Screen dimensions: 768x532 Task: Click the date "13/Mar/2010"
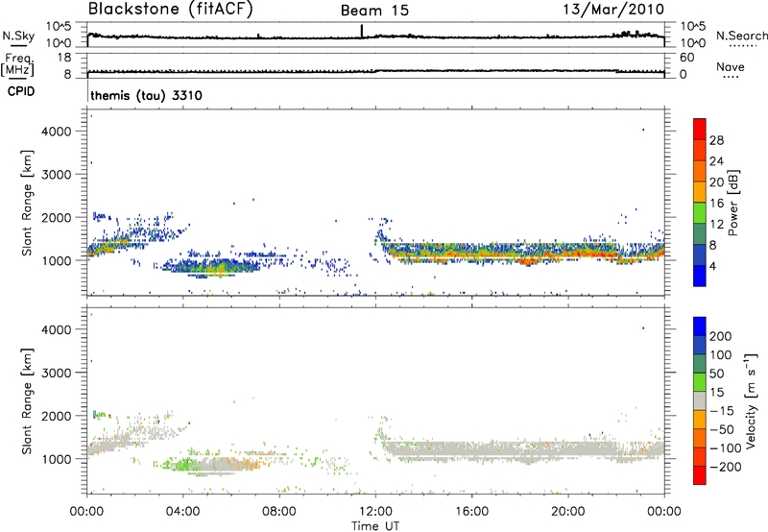tap(613, 9)
